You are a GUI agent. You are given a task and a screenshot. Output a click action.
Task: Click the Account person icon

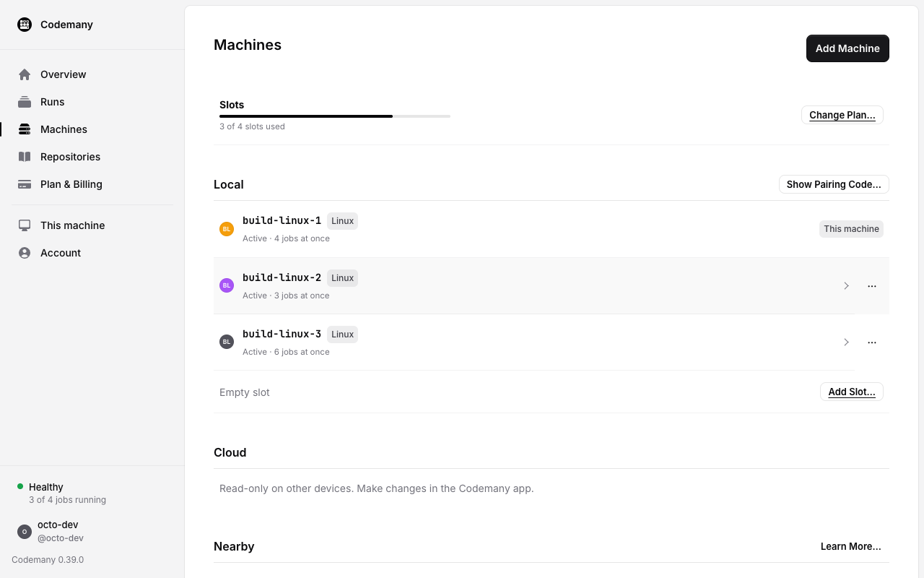pos(25,253)
